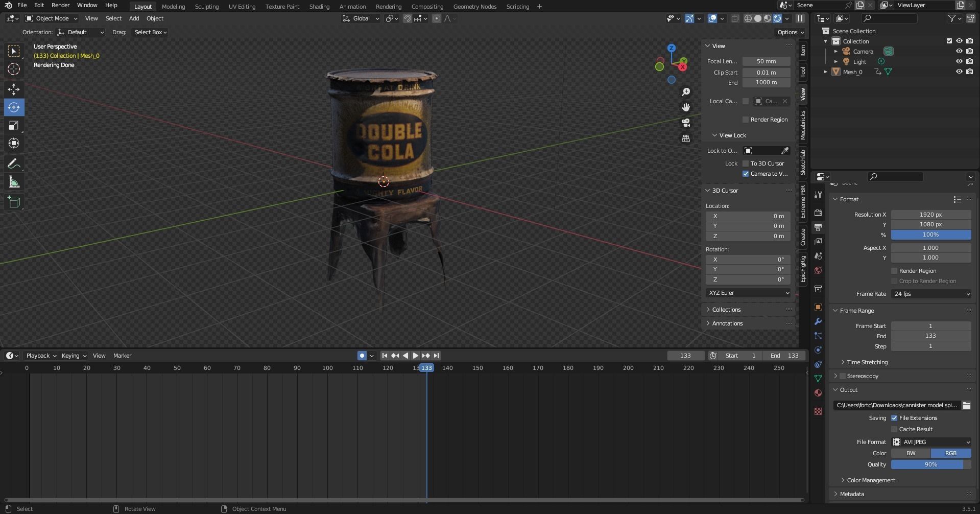
Task: Switch to Shading workspace tab
Action: 319,7
